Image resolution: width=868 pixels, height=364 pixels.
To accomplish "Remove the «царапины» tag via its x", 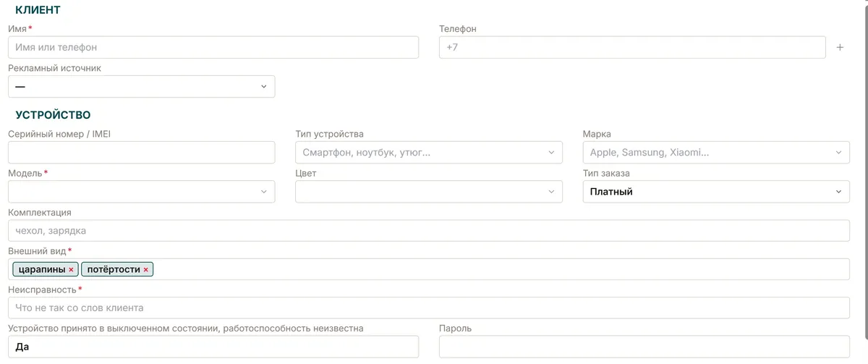I will 71,270.
